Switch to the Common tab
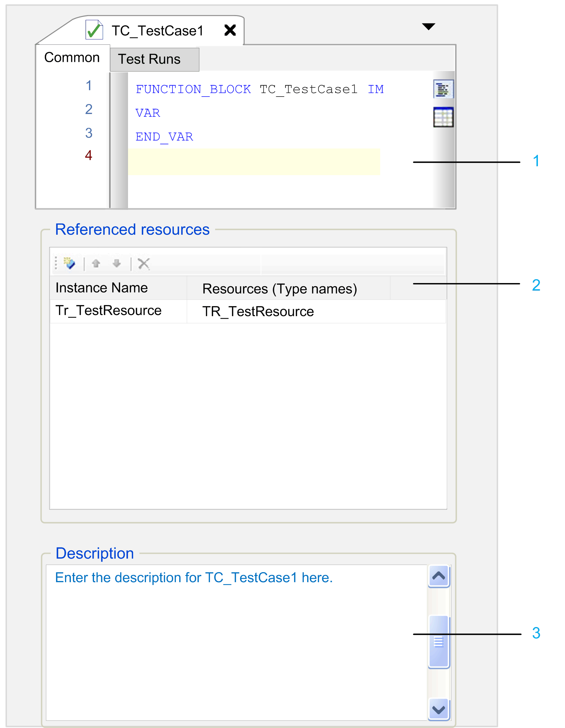The width and height of the screenshot is (565, 728). click(72, 58)
